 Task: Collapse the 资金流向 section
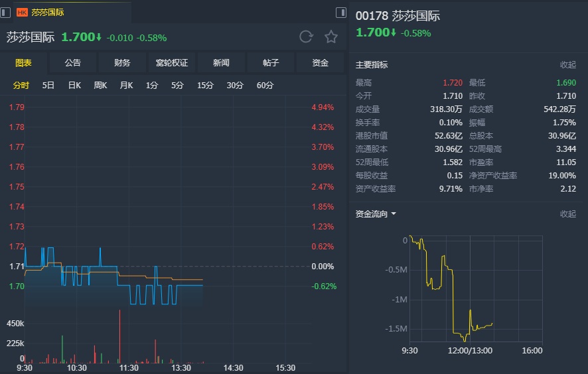(567, 214)
